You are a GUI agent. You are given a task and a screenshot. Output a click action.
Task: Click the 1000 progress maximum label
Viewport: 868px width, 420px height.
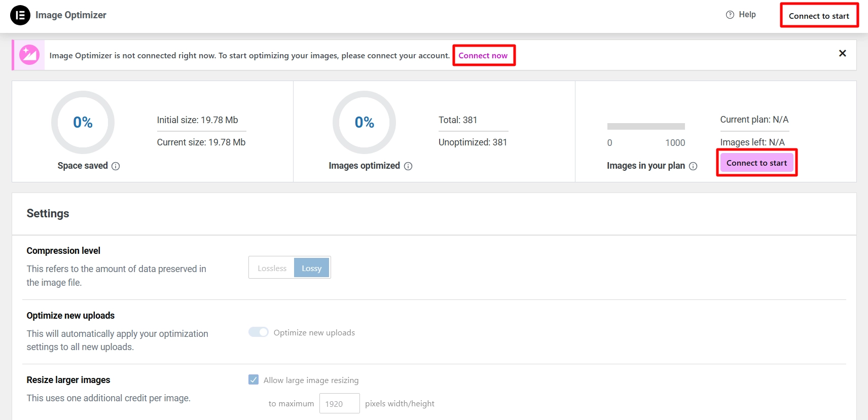(x=675, y=143)
